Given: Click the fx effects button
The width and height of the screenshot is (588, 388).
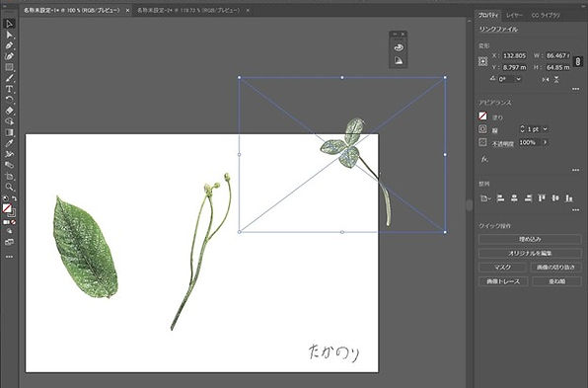Looking at the screenshot, I should [484, 159].
